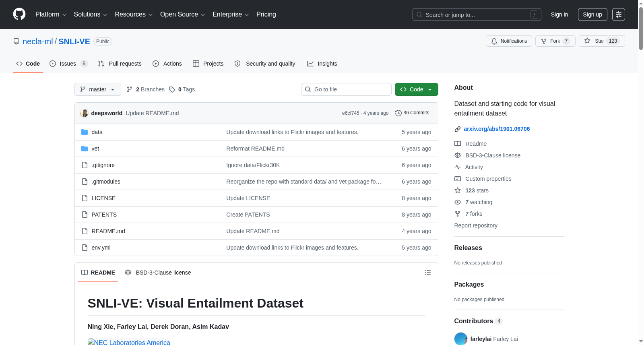Open the GitHub homepage logo
Screen dimensions: 644x345
coord(19,14)
